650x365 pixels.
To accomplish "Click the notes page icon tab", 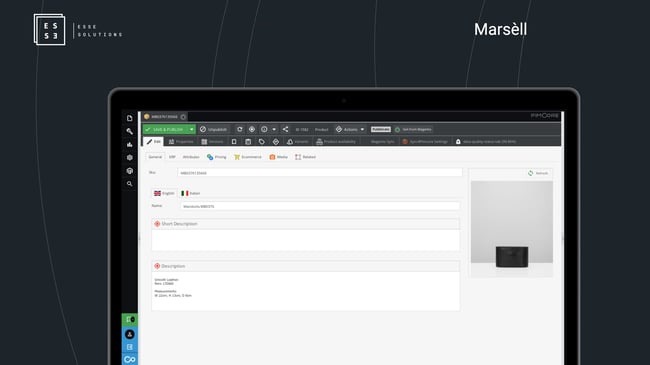I will coord(234,142).
